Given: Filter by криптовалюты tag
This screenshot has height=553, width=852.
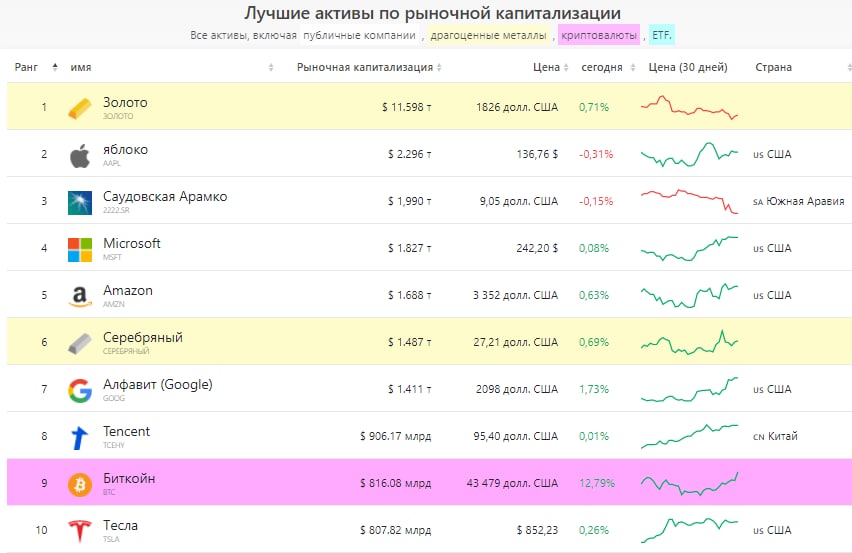Looking at the screenshot, I should point(599,35).
